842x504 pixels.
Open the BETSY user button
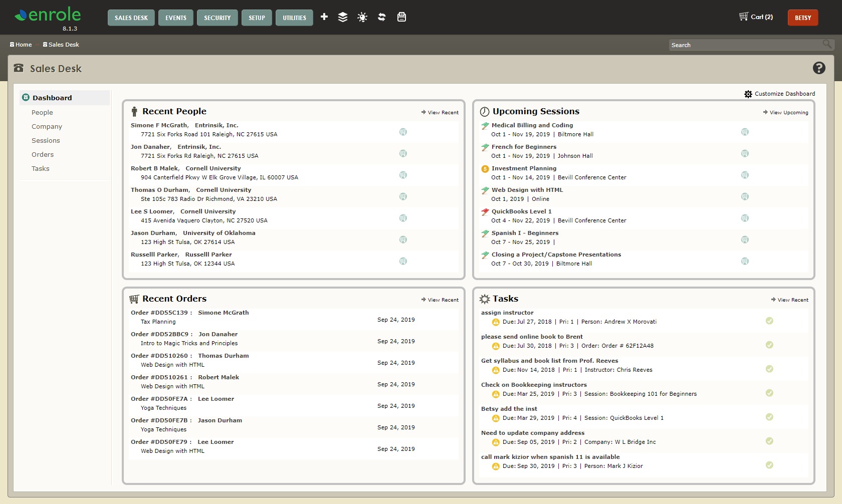click(802, 18)
